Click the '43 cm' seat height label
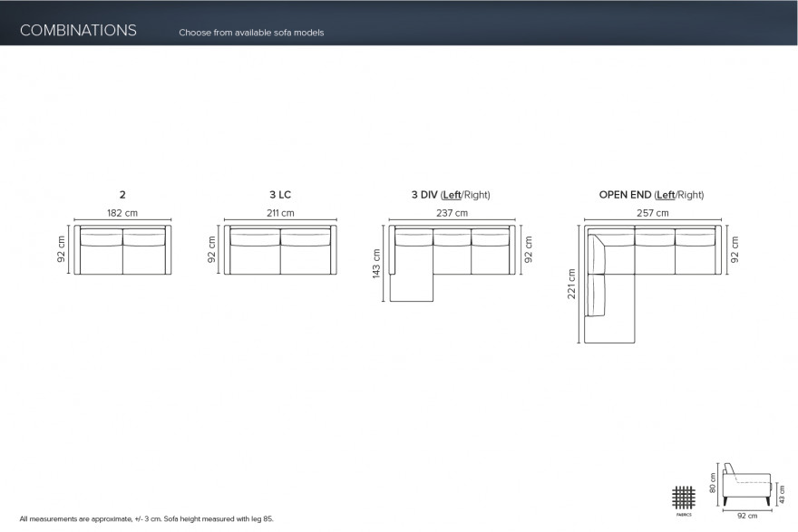This screenshot has width=798, height=532. [x=783, y=494]
